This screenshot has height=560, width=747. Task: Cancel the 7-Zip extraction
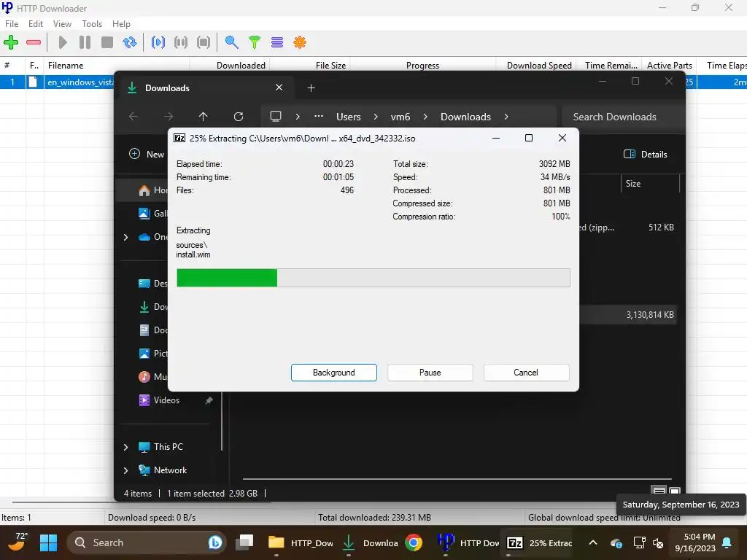pos(526,373)
